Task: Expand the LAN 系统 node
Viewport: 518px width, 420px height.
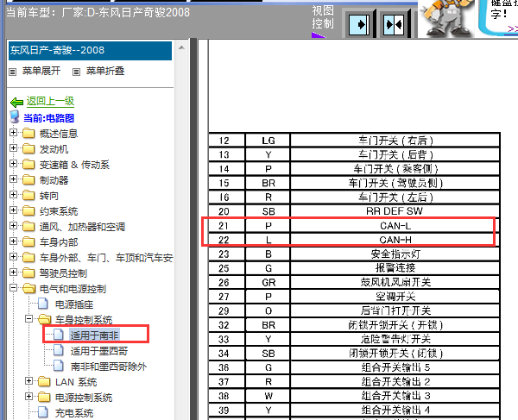Action: pos(28,380)
